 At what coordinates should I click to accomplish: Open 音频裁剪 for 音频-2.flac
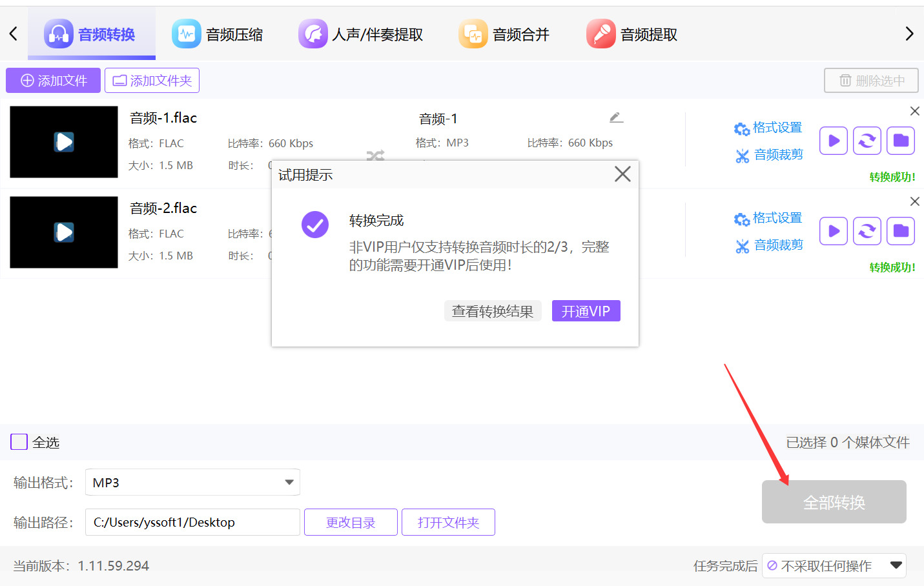[769, 245]
